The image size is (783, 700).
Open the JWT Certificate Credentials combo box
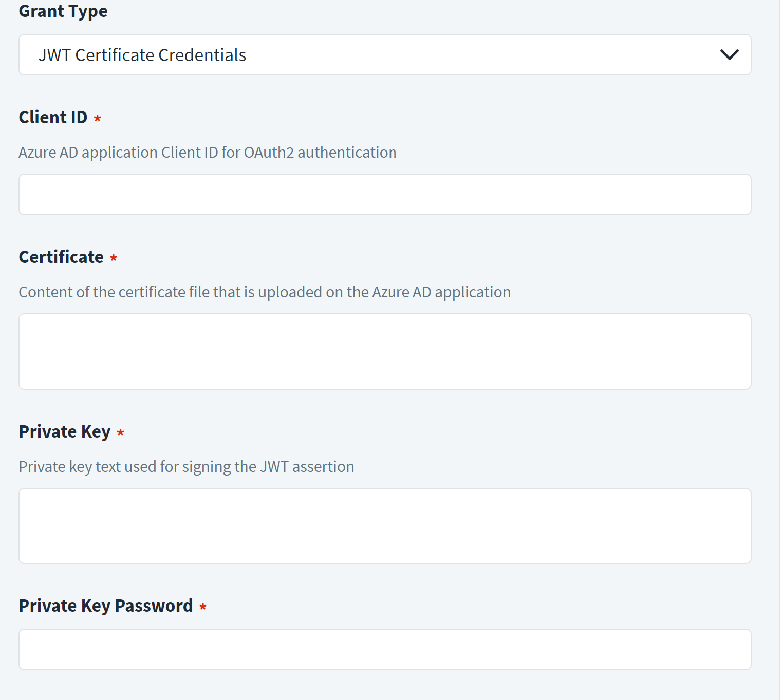pos(385,55)
